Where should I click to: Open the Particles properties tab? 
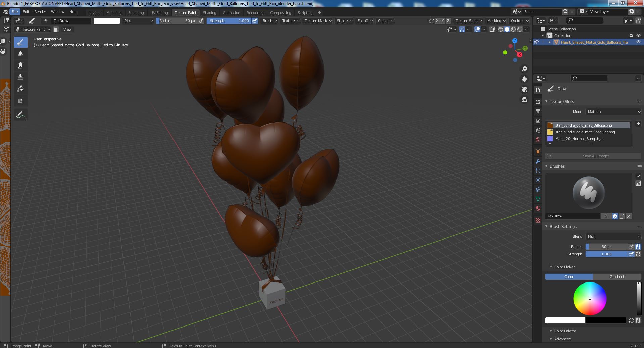[x=538, y=171]
